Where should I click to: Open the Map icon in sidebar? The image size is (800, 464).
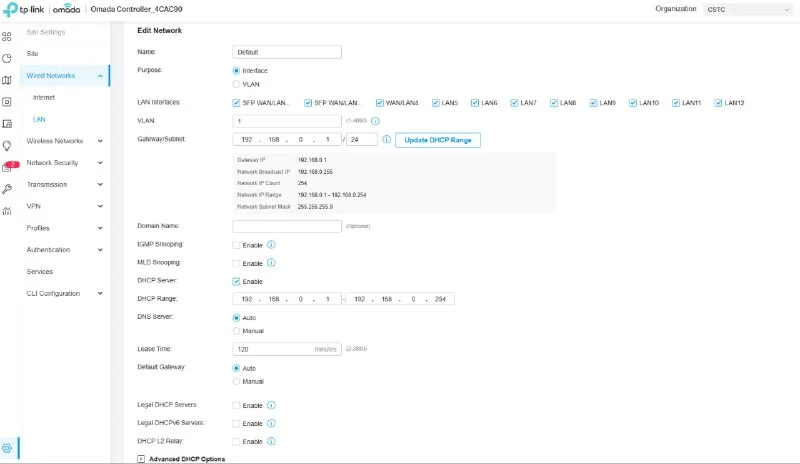tap(7, 80)
